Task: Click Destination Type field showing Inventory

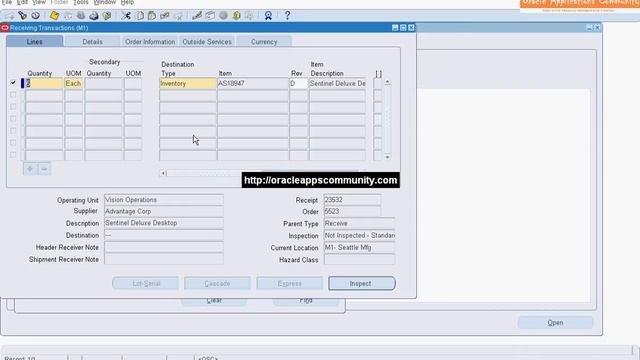Action: pyautogui.click(x=187, y=83)
